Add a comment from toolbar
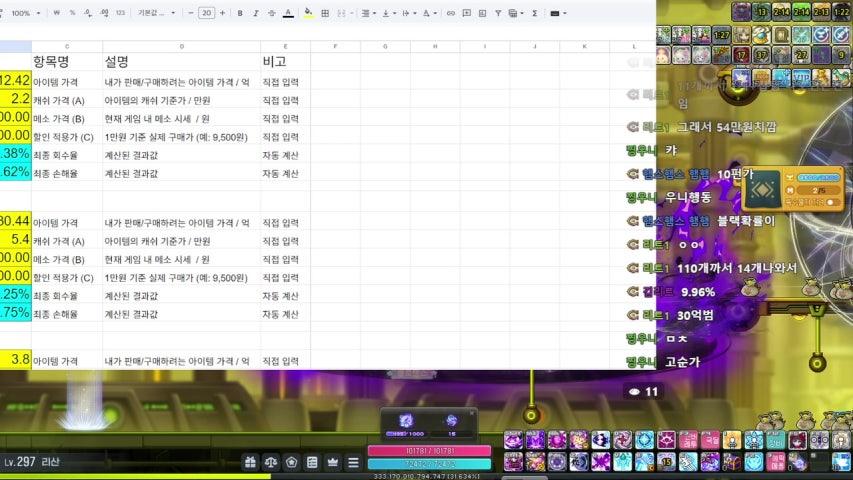This screenshot has width=853, height=480. click(x=466, y=13)
